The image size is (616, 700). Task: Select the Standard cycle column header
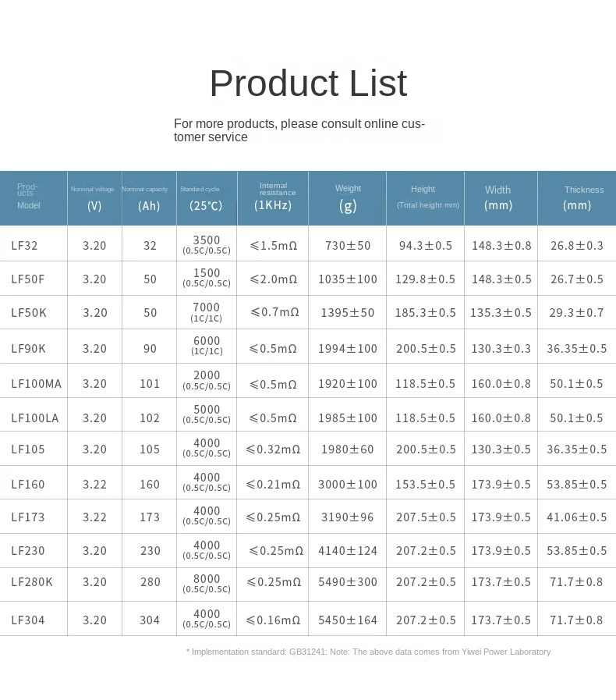coord(205,198)
